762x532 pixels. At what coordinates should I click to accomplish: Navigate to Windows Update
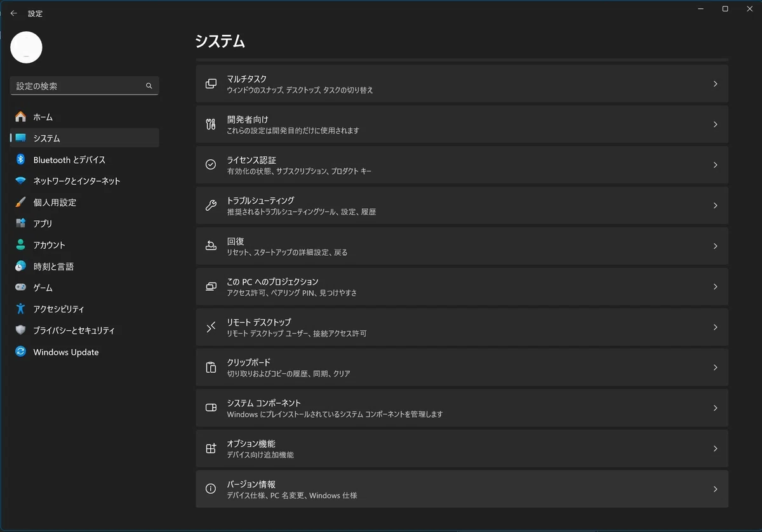pyautogui.click(x=84, y=352)
